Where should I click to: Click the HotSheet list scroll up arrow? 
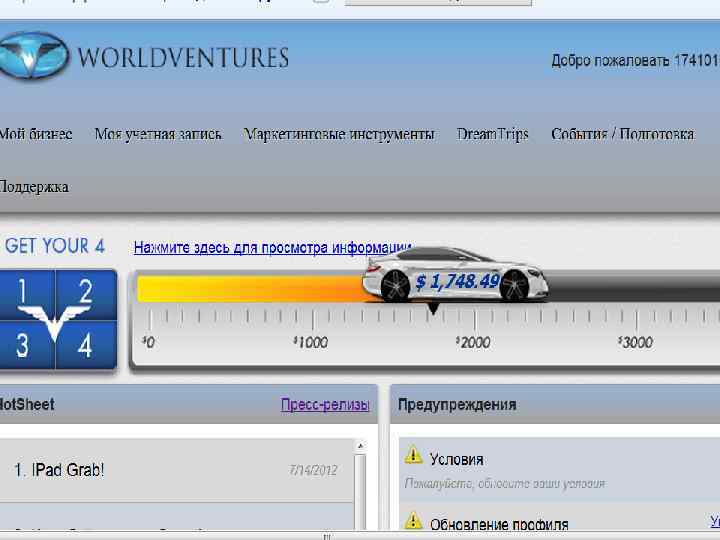tap(360, 446)
